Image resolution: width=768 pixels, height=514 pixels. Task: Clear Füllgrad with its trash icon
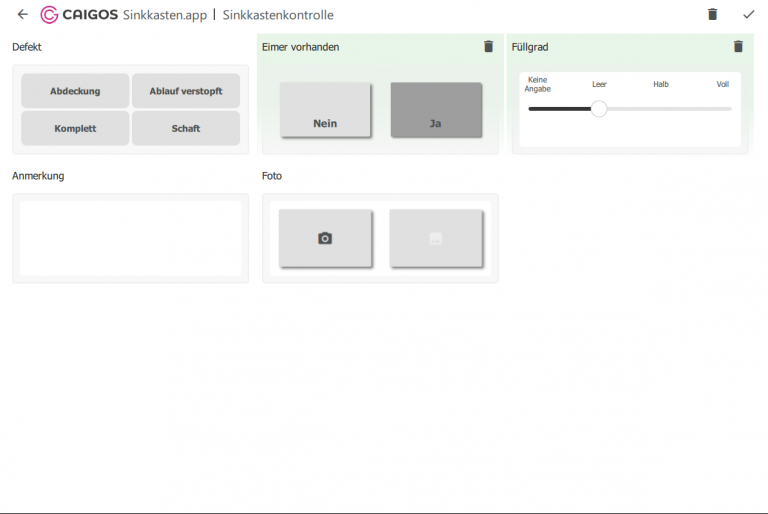point(738,47)
